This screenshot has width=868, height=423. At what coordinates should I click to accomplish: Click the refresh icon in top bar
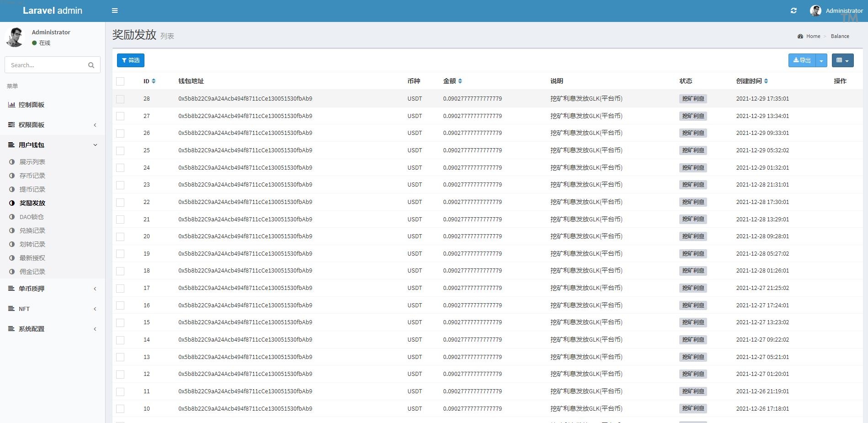point(793,11)
